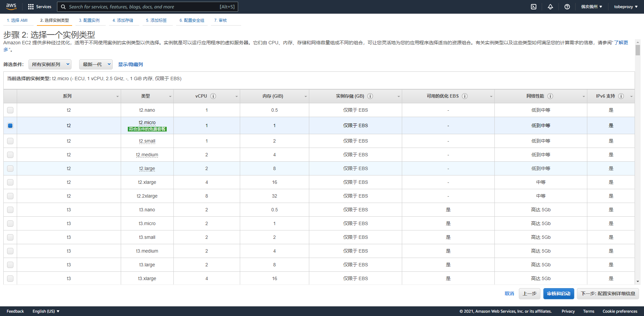Click the t3.xlarge type cell
This screenshot has height=316, width=644.
pyautogui.click(x=147, y=278)
